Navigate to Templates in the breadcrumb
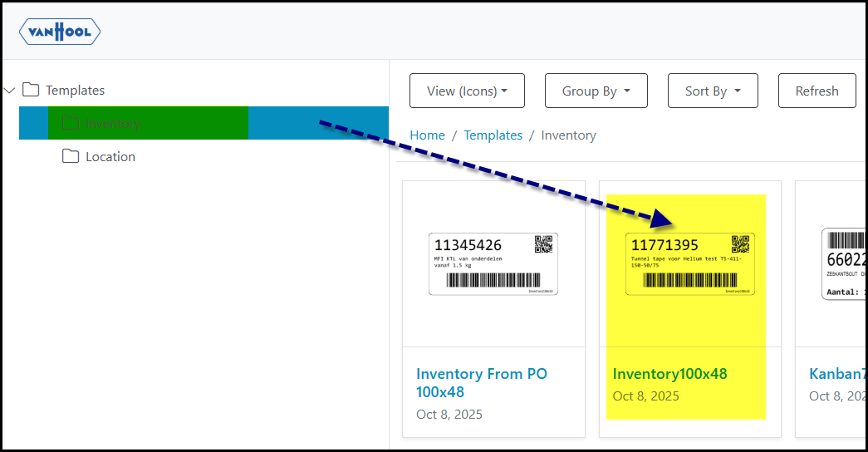Image resolution: width=868 pixels, height=452 pixels. (x=493, y=135)
